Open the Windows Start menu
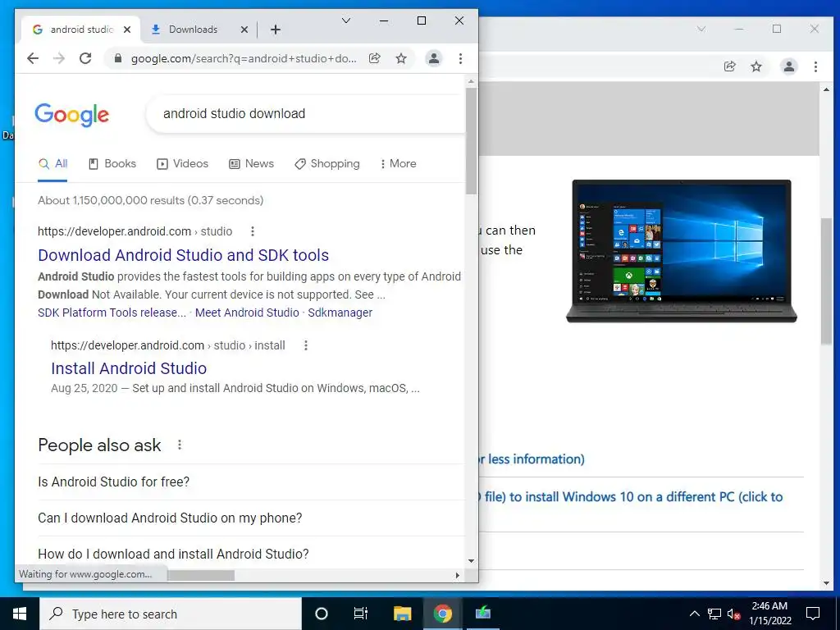This screenshot has width=840, height=630. (20, 614)
